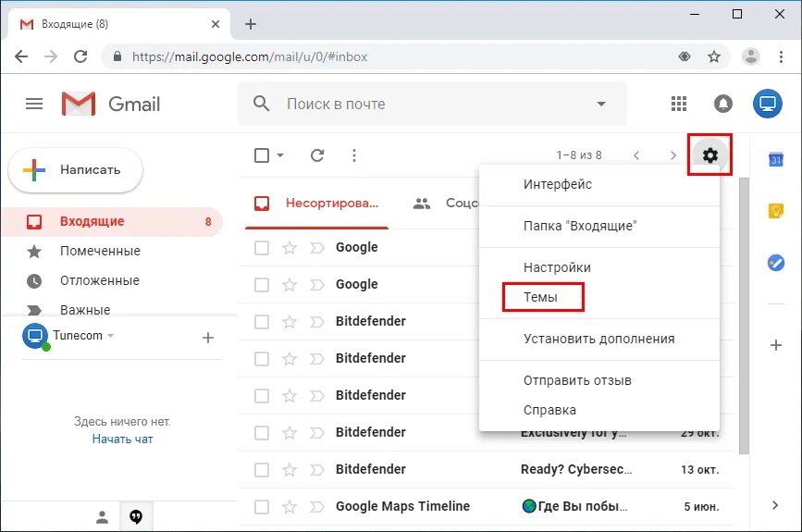The width and height of the screenshot is (802, 532).
Task: Open the Входящие folder
Action: click(x=112, y=221)
